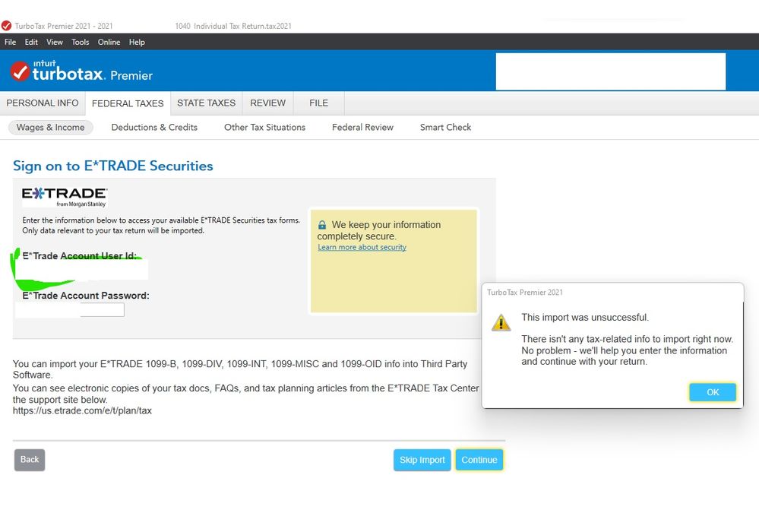Switch to the FEDERAL TAXES tab
Viewport: 759px width, 532px height.
tap(128, 103)
